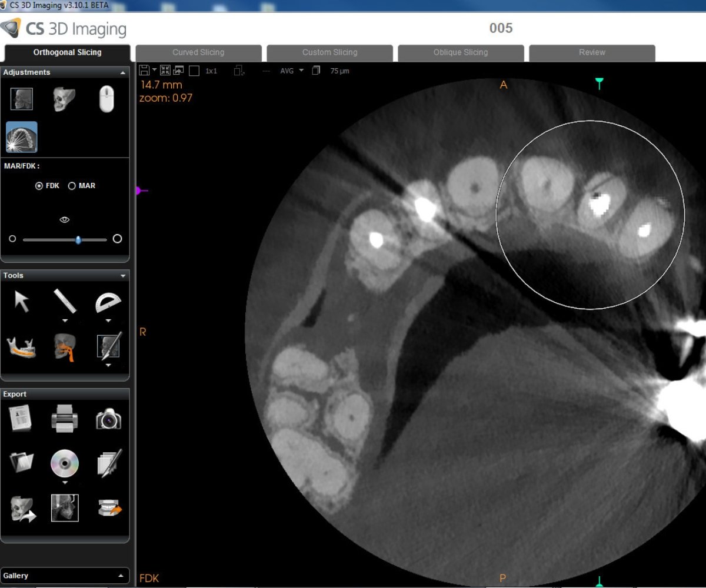Take a snapshot with the camera icon
The image size is (706, 588).
(x=108, y=419)
